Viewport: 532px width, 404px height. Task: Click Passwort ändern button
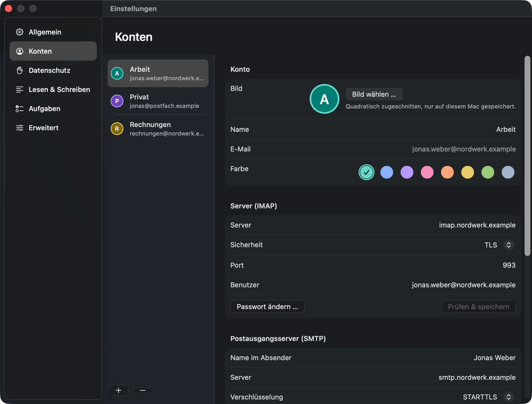coord(267,307)
